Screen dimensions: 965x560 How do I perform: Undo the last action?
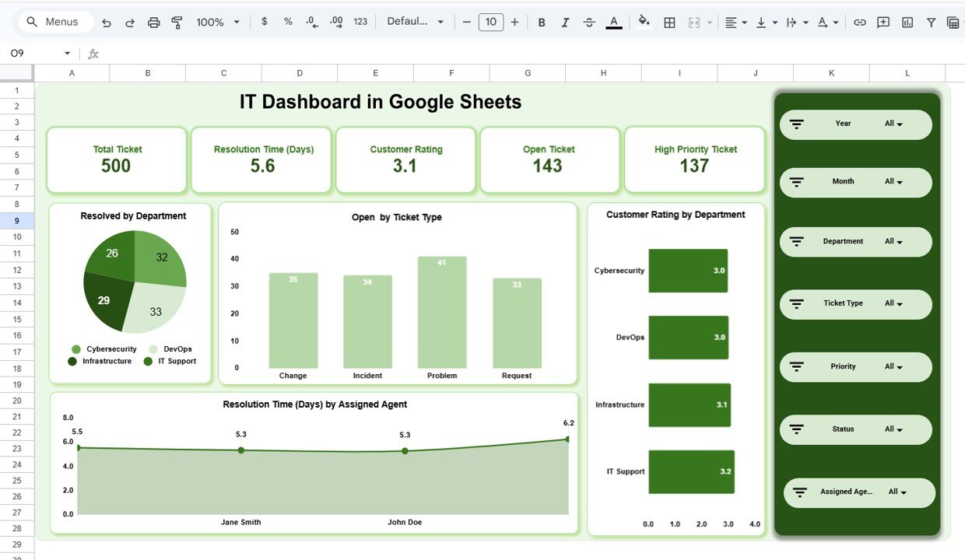point(107,22)
